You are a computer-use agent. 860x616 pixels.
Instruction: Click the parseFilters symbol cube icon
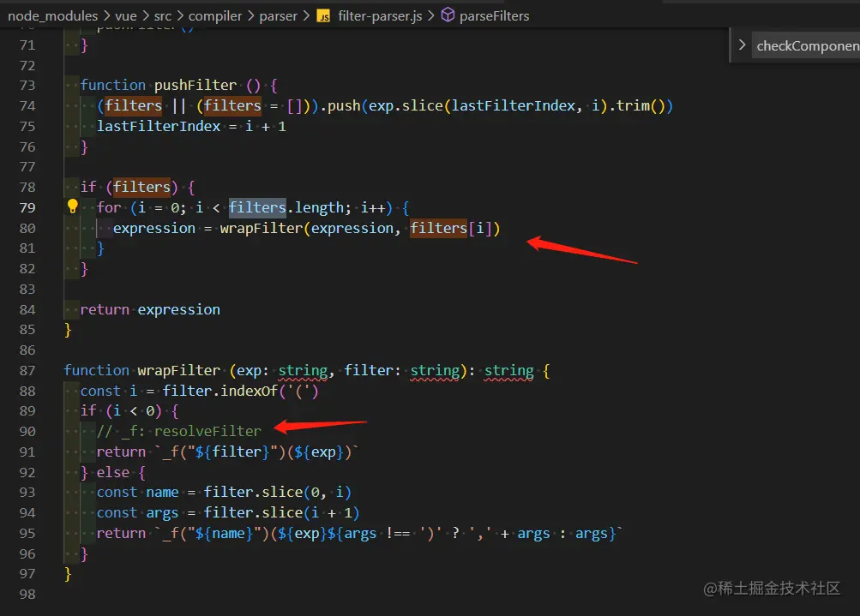pos(448,15)
